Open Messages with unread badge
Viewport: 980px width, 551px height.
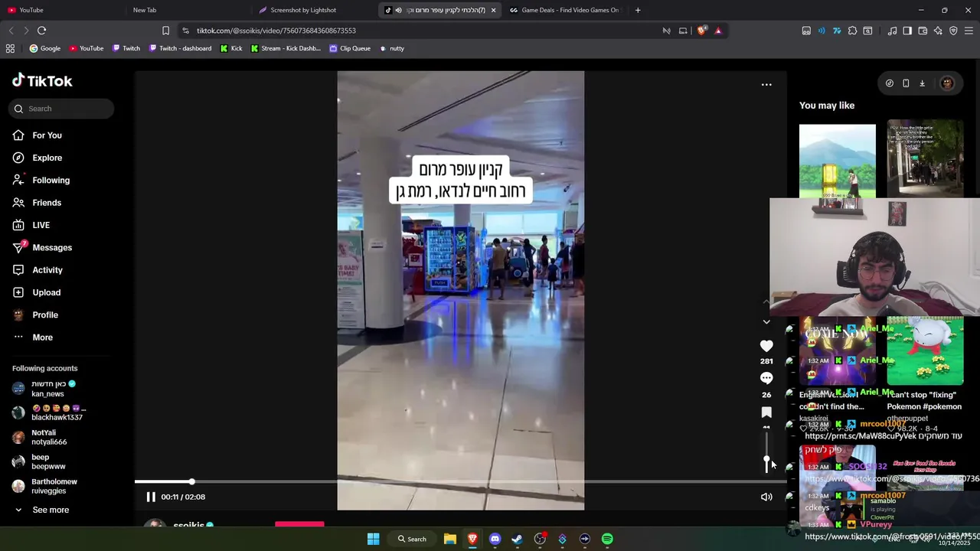(x=52, y=248)
